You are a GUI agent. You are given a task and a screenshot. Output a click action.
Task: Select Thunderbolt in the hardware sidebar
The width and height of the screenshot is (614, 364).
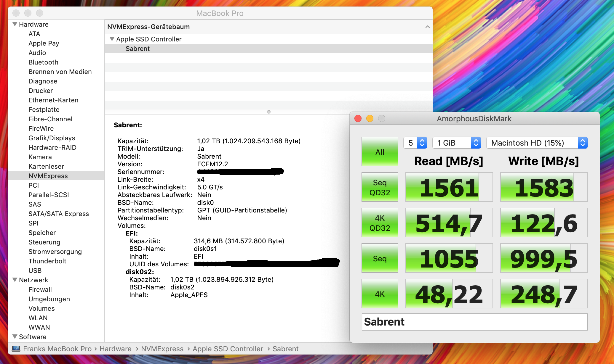[x=47, y=261]
